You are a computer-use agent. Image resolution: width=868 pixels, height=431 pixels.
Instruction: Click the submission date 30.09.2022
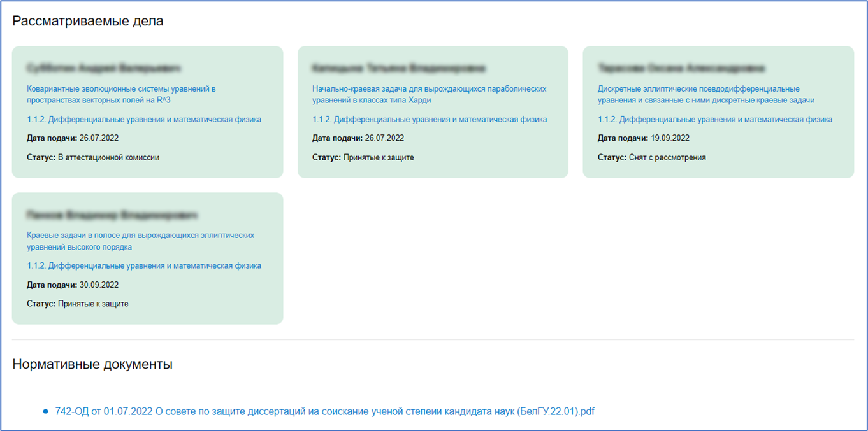(99, 285)
